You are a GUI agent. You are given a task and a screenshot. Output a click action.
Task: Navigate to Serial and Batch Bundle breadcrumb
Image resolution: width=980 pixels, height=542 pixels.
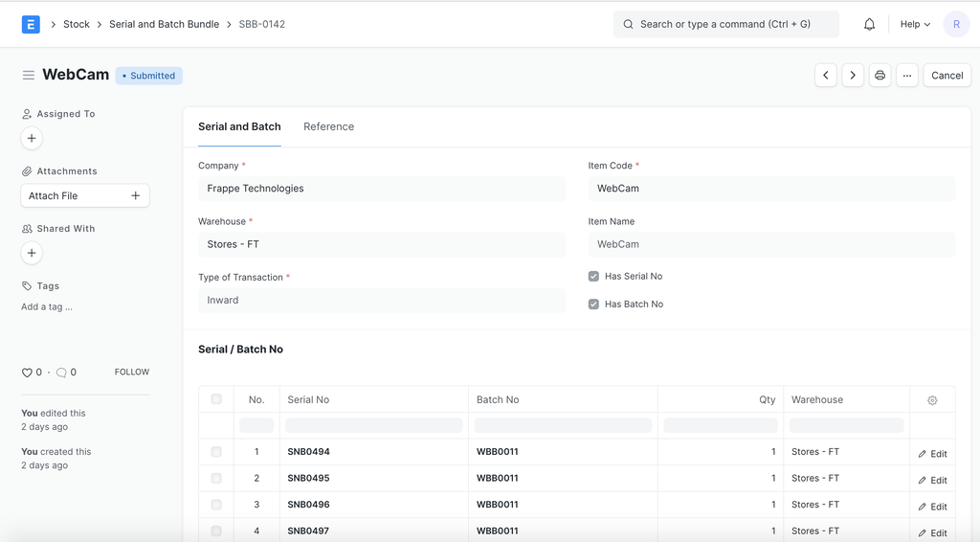pyautogui.click(x=165, y=24)
